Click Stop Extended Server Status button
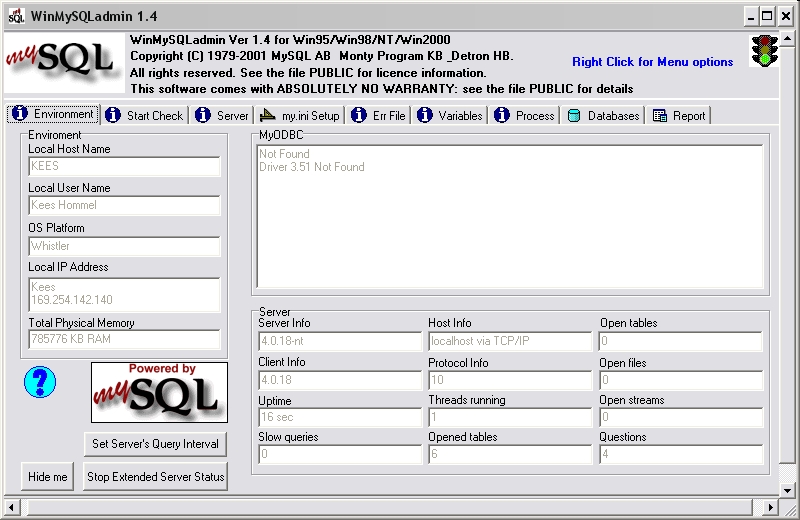800x520 pixels. (x=155, y=477)
